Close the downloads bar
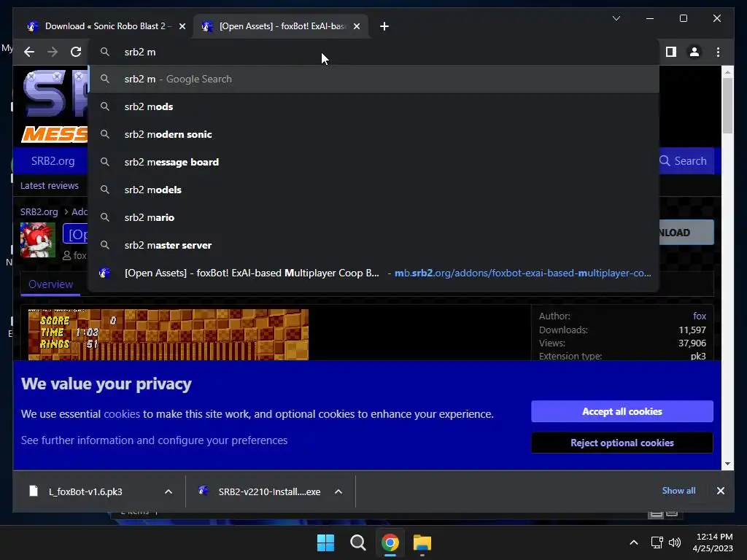The image size is (747, 560). 721,491
